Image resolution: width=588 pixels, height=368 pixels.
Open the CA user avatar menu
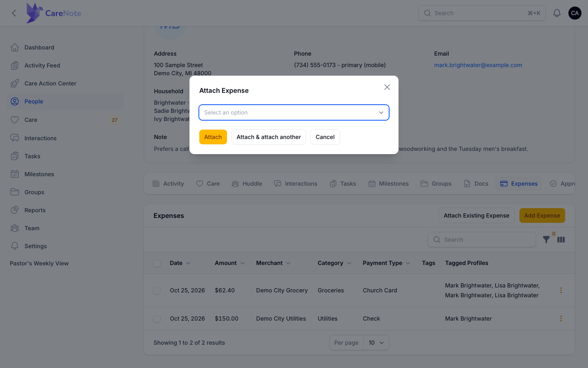click(575, 13)
